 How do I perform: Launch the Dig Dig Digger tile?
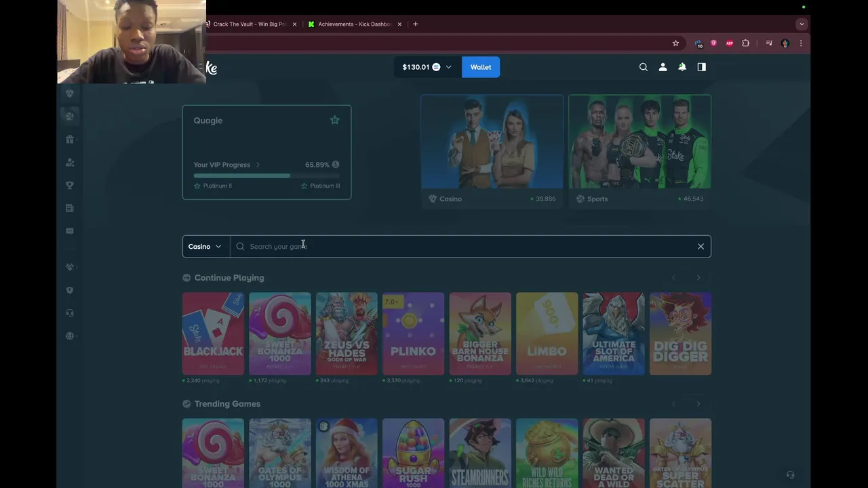(x=680, y=333)
